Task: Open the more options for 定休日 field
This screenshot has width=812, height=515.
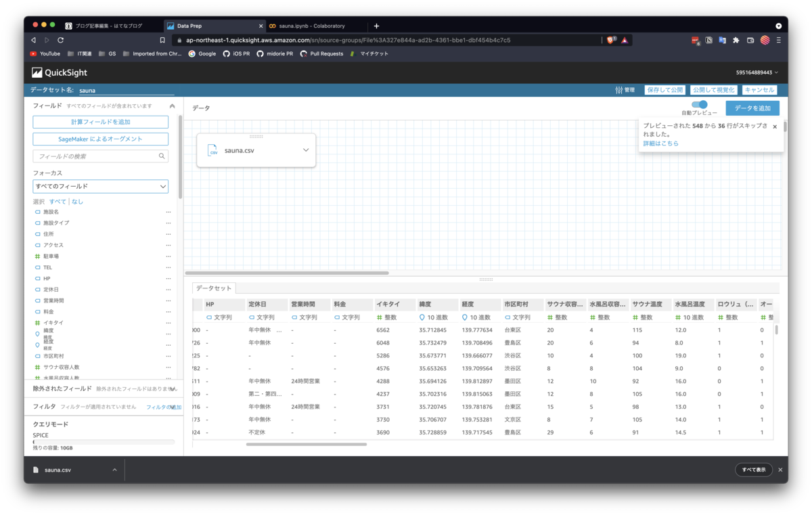Action: (x=168, y=290)
